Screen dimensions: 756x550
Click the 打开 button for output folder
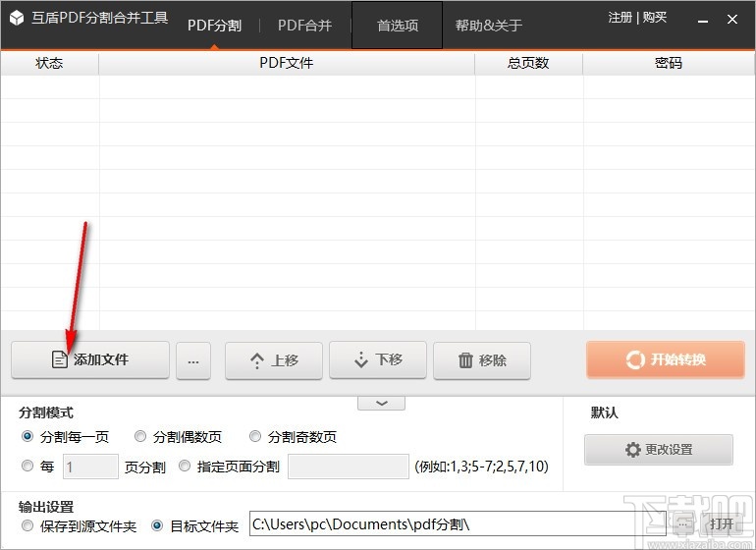[722, 523]
